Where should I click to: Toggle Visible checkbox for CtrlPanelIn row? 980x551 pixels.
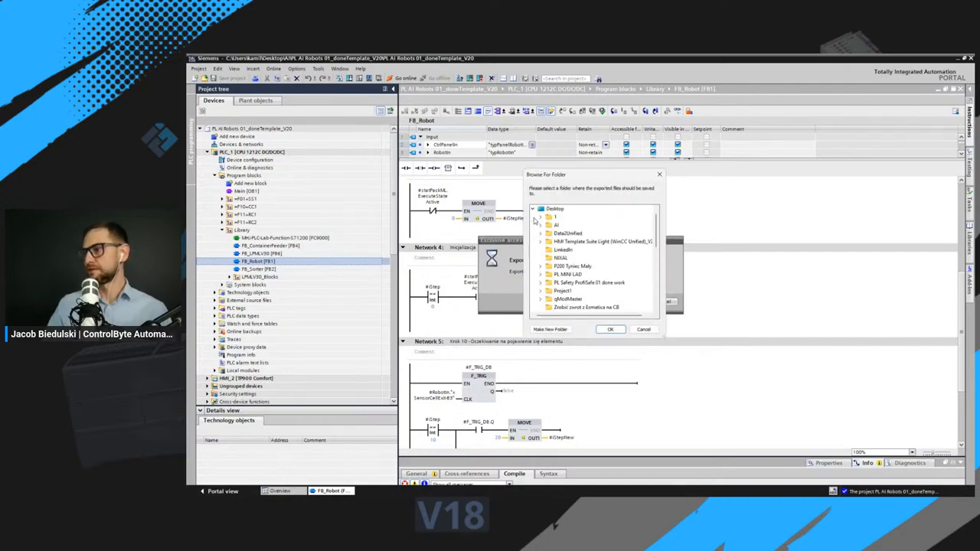(678, 144)
